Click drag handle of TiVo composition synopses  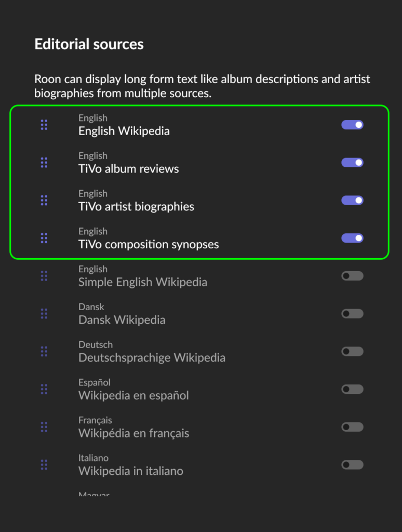point(44,238)
